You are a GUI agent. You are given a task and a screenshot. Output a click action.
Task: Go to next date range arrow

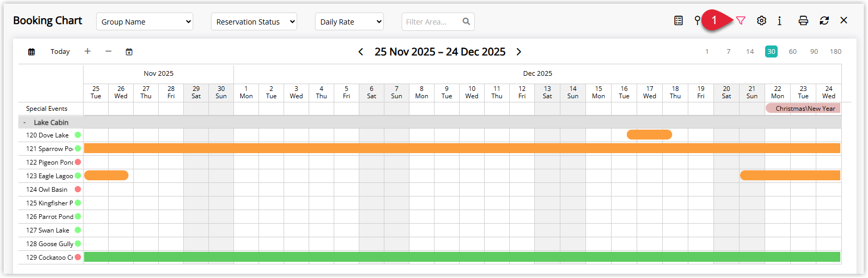coord(519,52)
